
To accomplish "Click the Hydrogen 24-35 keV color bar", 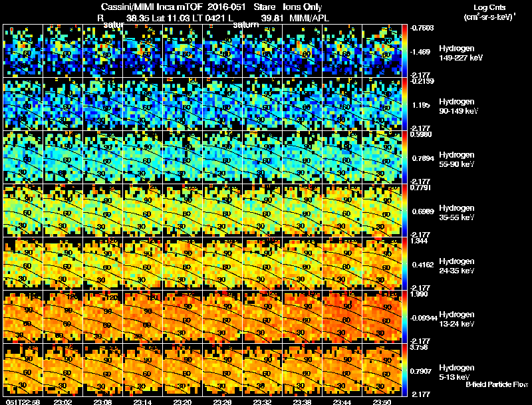I will pos(404,264).
